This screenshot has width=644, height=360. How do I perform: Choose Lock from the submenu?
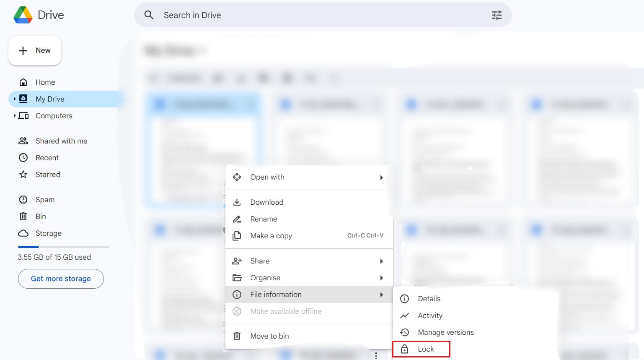pos(426,349)
